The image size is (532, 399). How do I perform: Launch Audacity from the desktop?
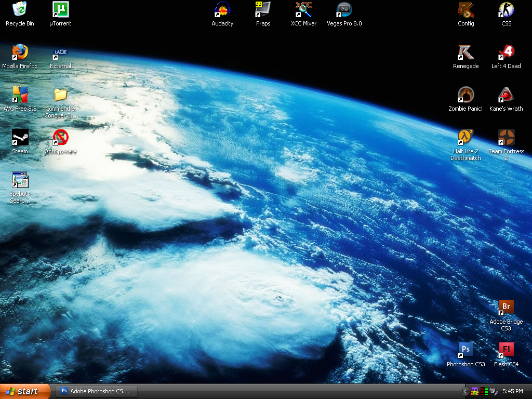[x=222, y=10]
